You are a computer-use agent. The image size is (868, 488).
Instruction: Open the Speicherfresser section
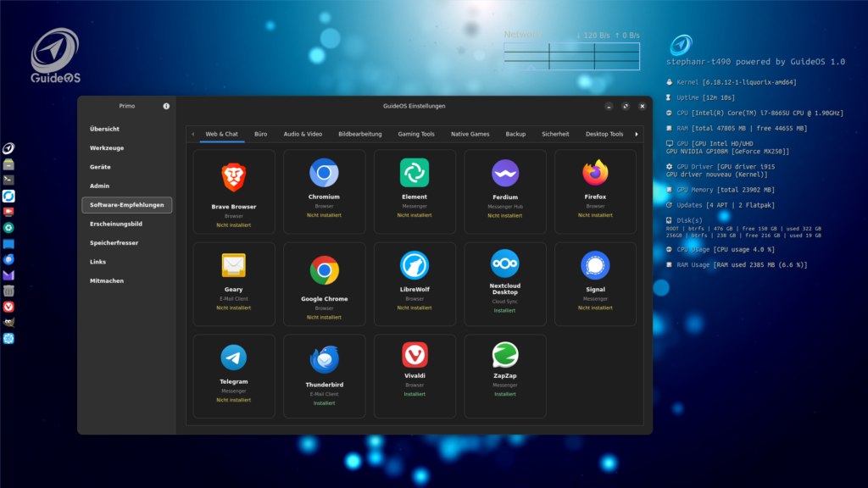coord(127,243)
